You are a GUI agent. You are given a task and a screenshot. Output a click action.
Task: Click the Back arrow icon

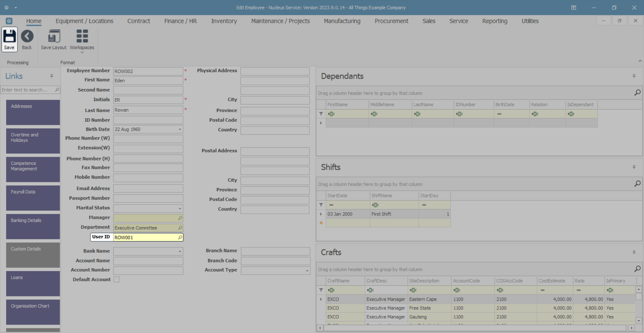[x=27, y=36]
